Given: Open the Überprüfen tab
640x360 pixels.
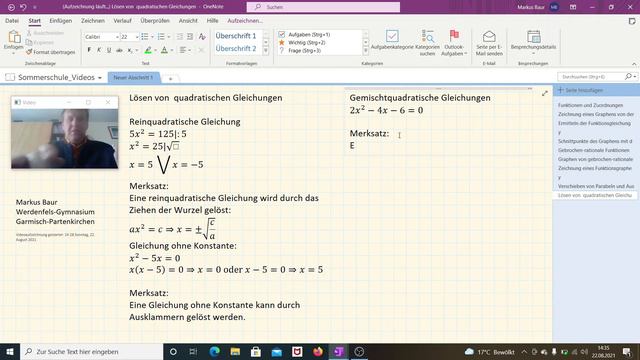Looking at the screenshot, I should (155, 20).
